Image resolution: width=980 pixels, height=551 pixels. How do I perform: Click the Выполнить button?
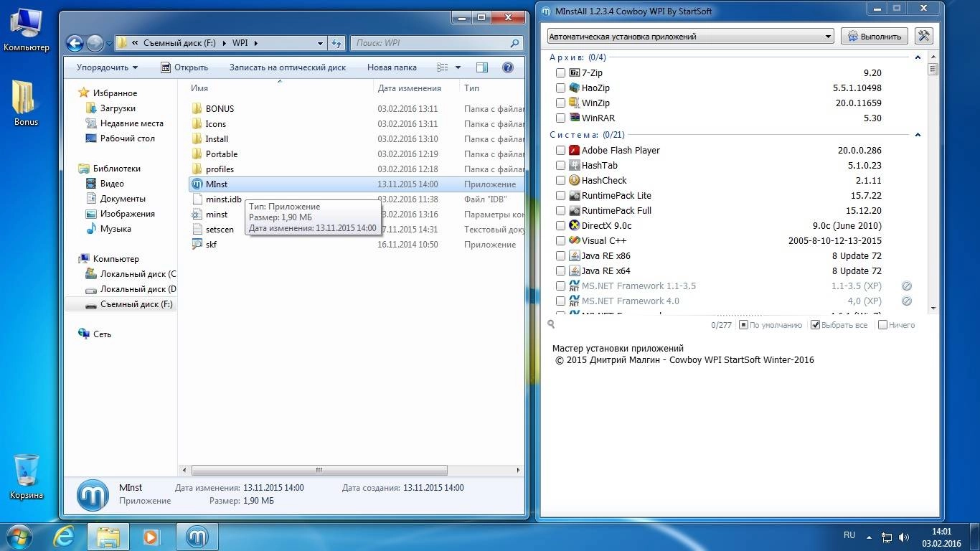875,36
